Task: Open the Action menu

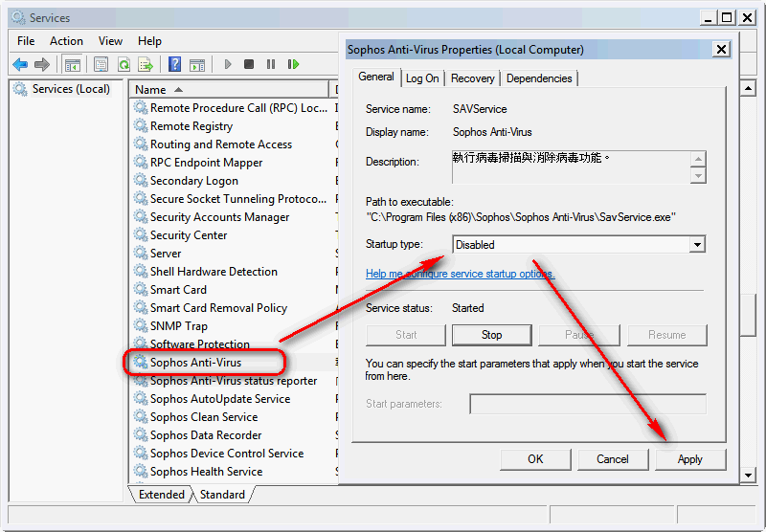Action: coord(66,41)
